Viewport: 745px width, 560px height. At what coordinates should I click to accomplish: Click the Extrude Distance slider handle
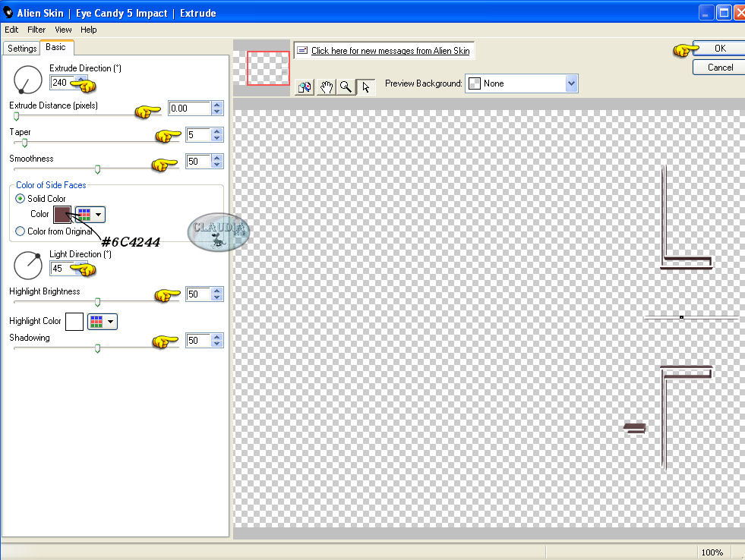pyautogui.click(x=16, y=116)
